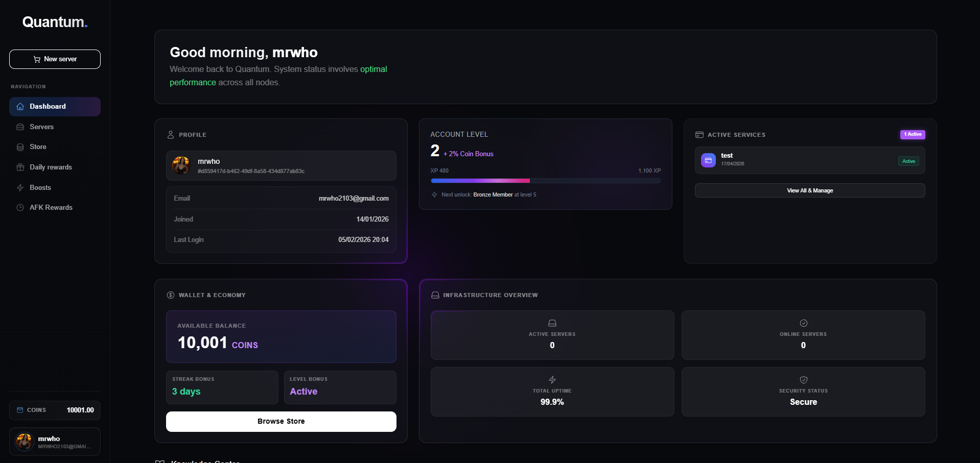The image size is (980, 463).
Task: Click the Active status badge on test service
Action: pyautogui.click(x=908, y=161)
